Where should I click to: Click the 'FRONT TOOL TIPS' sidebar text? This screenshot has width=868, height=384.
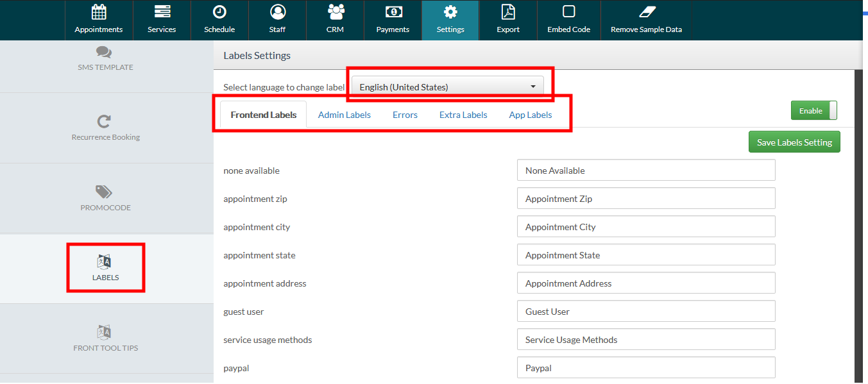[106, 348]
